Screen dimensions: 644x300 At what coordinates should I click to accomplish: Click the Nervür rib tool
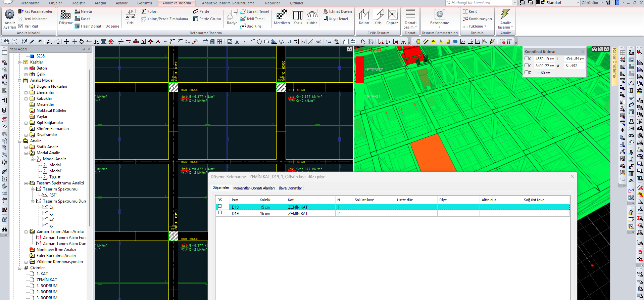83,11
